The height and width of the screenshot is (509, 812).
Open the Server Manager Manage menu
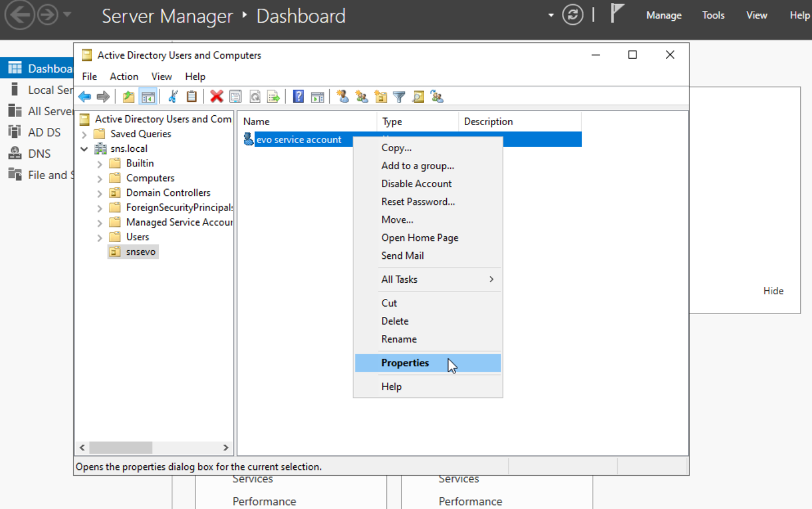pos(664,15)
